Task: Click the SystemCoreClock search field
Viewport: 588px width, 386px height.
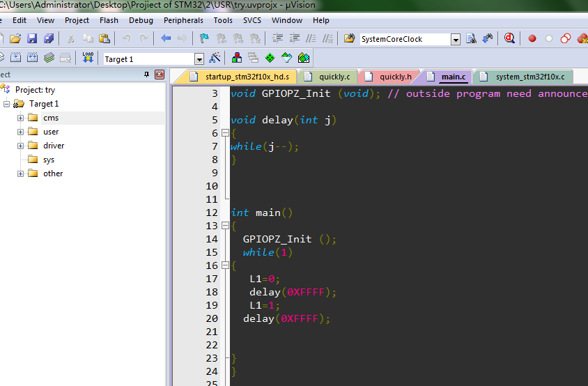Action: click(x=405, y=39)
